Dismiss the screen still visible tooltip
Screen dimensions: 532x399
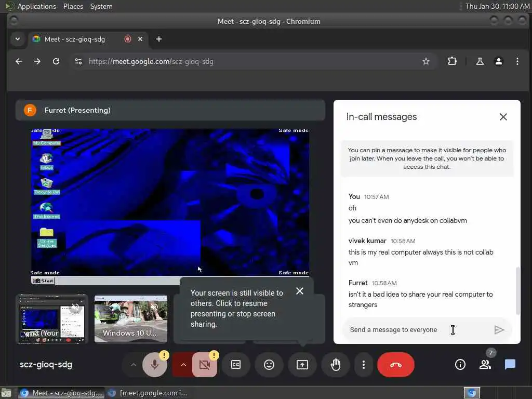[x=300, y=291]
